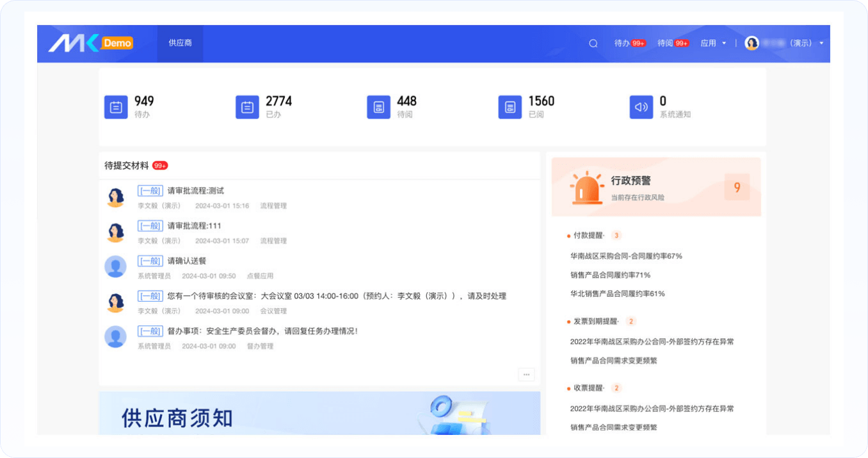Click the 1560 已阅 icon
The height and width of the screenshot is (458, 868).
[510, 107]
